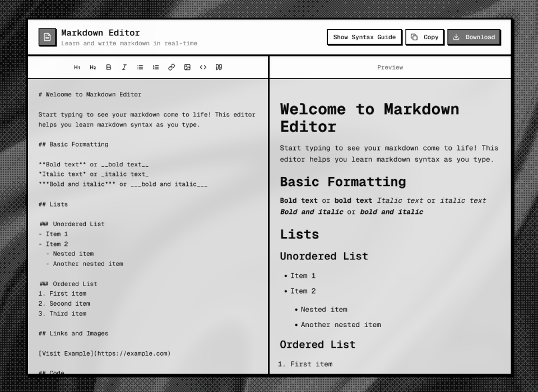Insert a code block using the brackets icon
The height and width of the screenshot is (392, 538).
203,67
